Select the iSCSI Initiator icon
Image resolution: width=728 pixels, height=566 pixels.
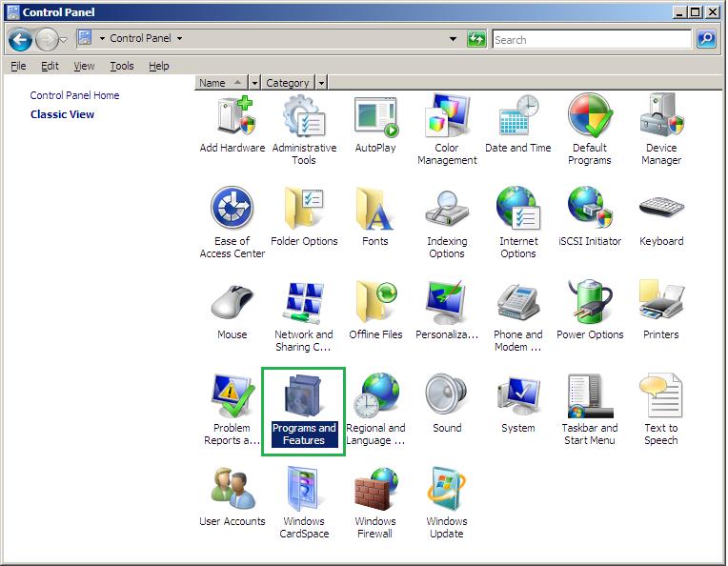(590, 211)
